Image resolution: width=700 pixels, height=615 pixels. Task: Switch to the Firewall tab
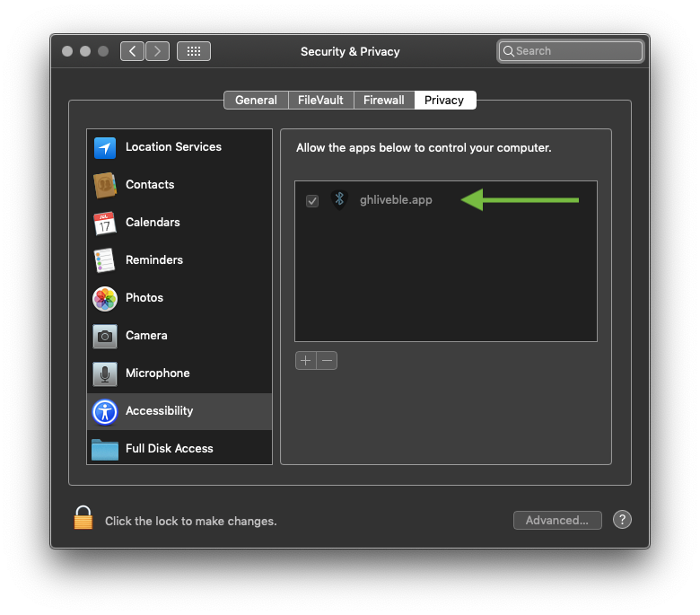tap(384, 100)
